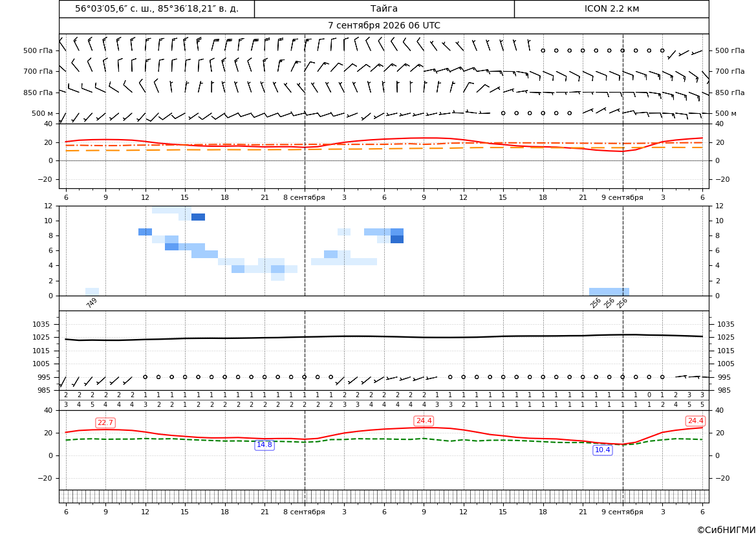Screen dimensions: 756x535
Task: Click the dark blue cloud cell near 10 km
Action: 198,217
